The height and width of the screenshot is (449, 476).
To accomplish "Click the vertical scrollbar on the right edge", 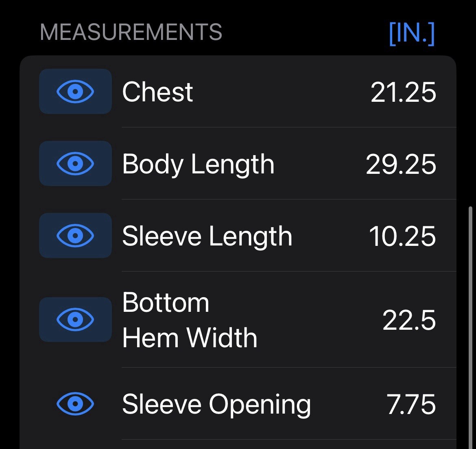I will tap(470, 327).
